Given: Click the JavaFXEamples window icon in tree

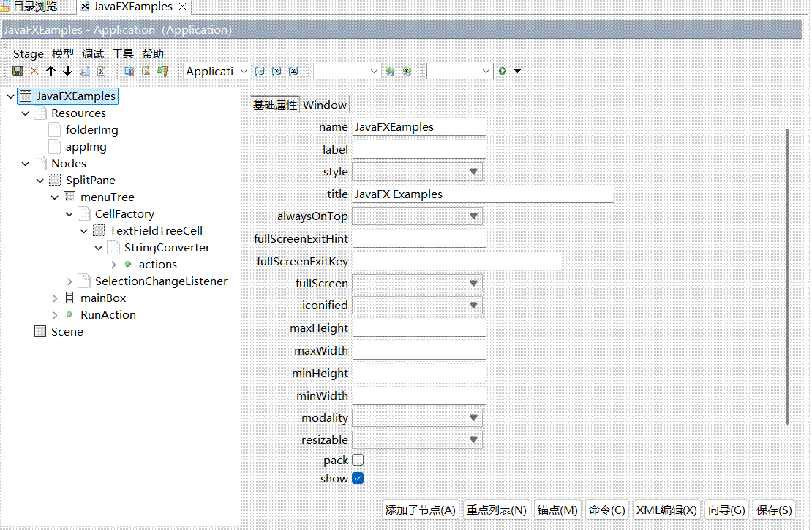Looking at the screenshot, I should tap(26, 96).
